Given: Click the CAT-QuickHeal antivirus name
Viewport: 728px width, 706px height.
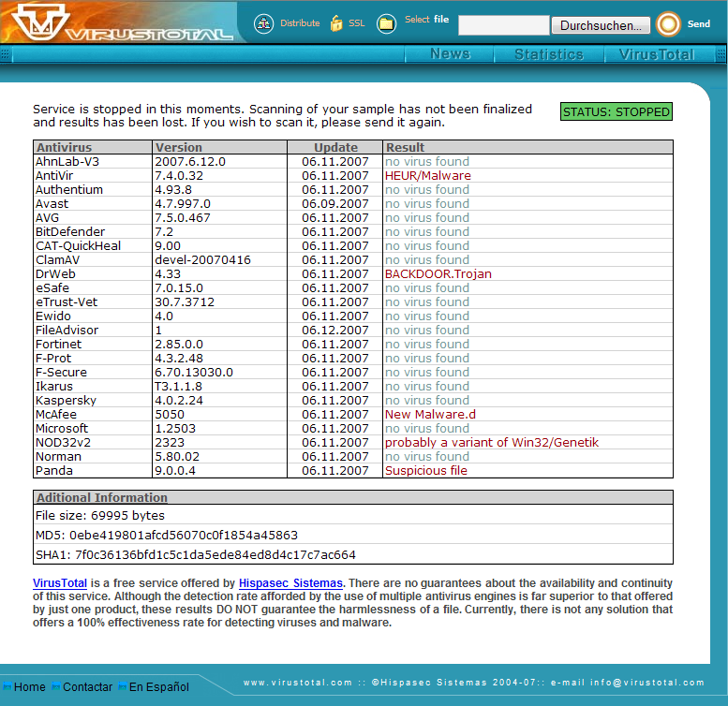Looking at the screenshot, I should coord(78,246).
